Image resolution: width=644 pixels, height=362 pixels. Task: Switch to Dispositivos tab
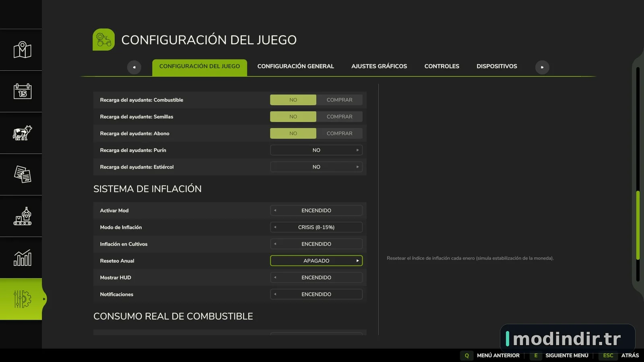click(x=497, y=66)
